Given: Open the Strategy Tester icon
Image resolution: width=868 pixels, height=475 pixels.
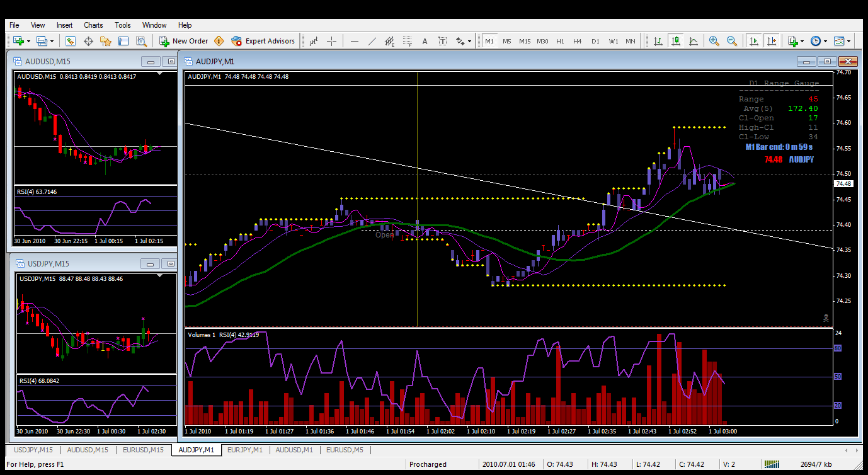Looking at the screenshot, I should (x=141, y=41).
